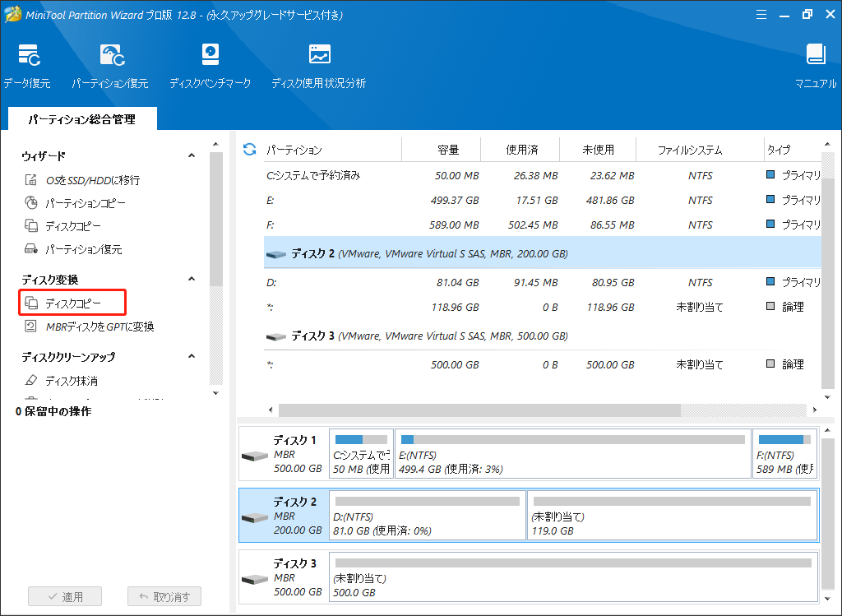The image size is (842, 616).
Task: Click the right arrow of the horizontal scrollbar
Action: pos(815,410)
